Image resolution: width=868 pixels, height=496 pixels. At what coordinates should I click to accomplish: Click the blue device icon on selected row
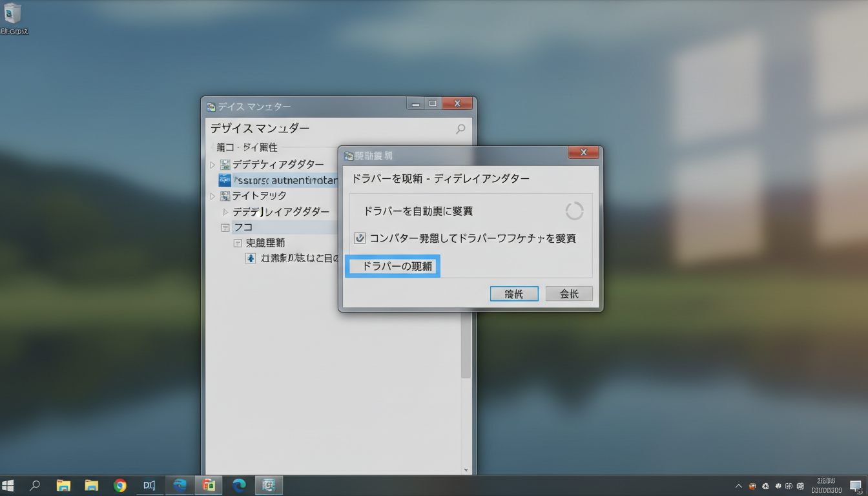coord(225,180)
